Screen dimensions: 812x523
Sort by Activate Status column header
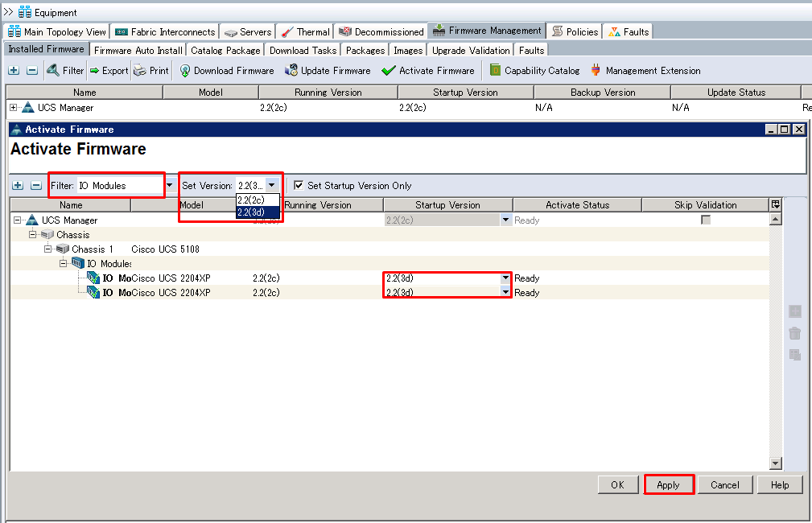click(x=577, y=204)
